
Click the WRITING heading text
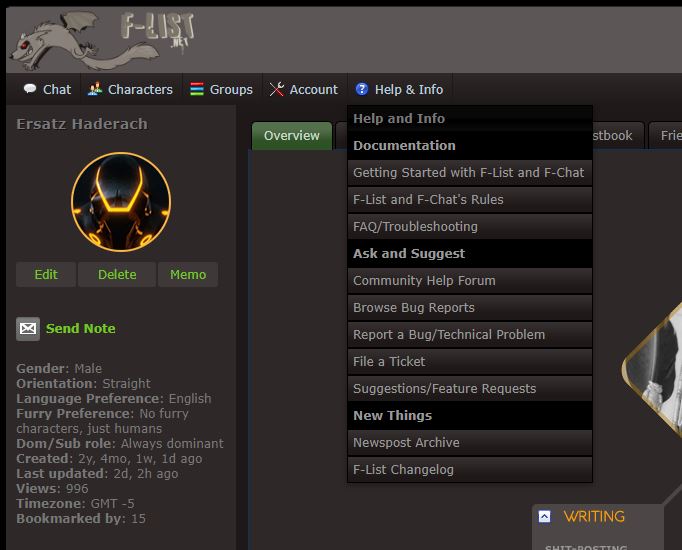594,517
